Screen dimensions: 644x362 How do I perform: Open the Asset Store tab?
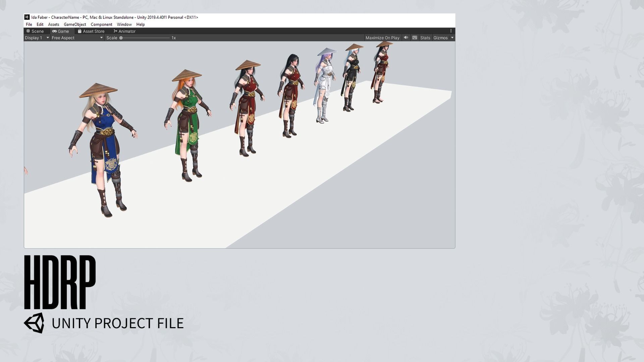pyautogui.click(x=91, y=31)
